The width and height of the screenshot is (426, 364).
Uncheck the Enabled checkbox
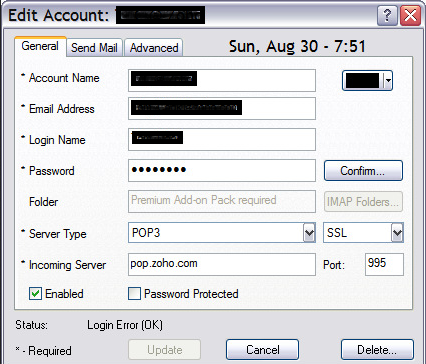[35, 294]
